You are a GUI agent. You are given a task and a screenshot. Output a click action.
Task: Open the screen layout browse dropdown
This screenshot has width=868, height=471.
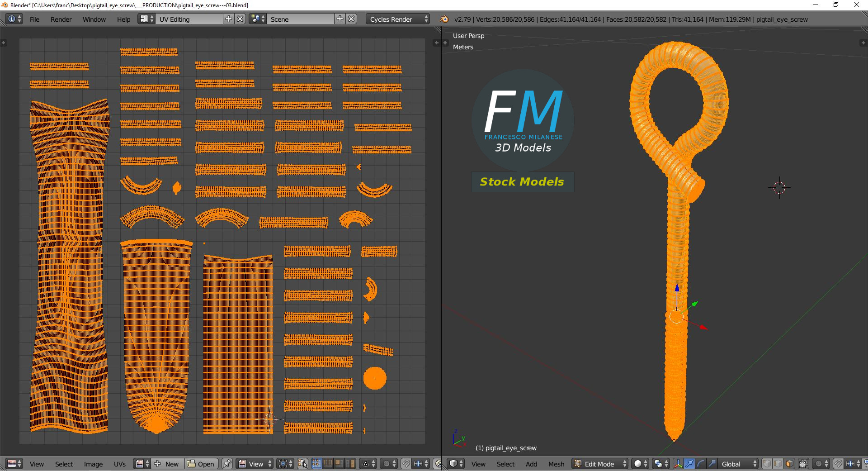tap(146, 19)
